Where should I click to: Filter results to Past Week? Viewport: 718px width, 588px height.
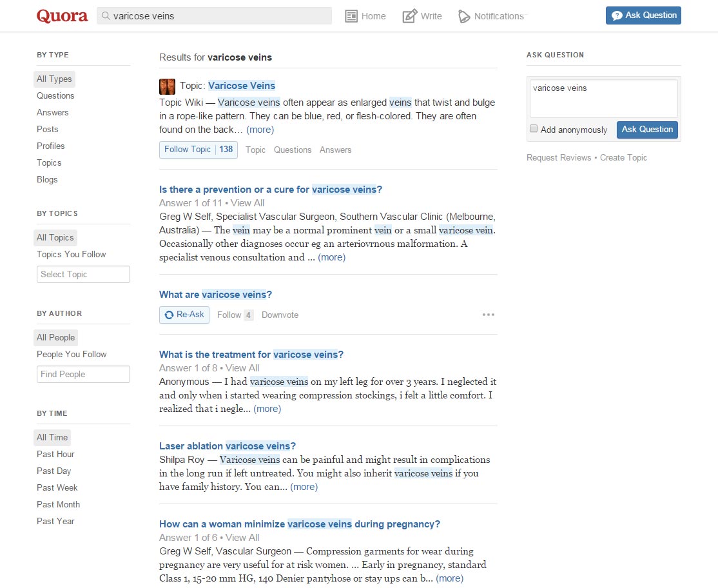pyautogui.click(x=57, y=487)
